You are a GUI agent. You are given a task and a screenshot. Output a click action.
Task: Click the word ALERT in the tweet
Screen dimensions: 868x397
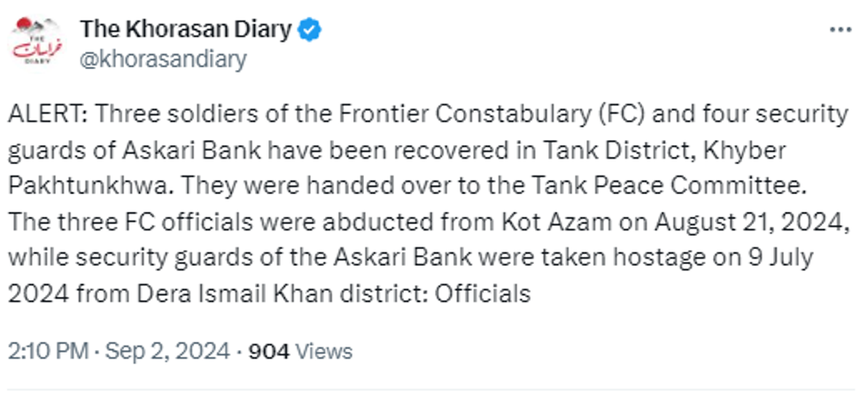click(x=43, y=113)
